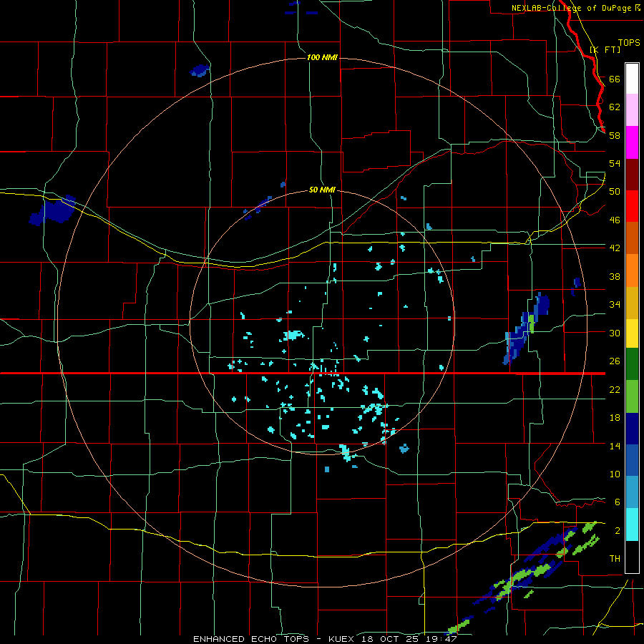This screenshot has width=644, height=644.
Task: Click the 'KUEX' radar site identifier
Action: coord(343,639)
